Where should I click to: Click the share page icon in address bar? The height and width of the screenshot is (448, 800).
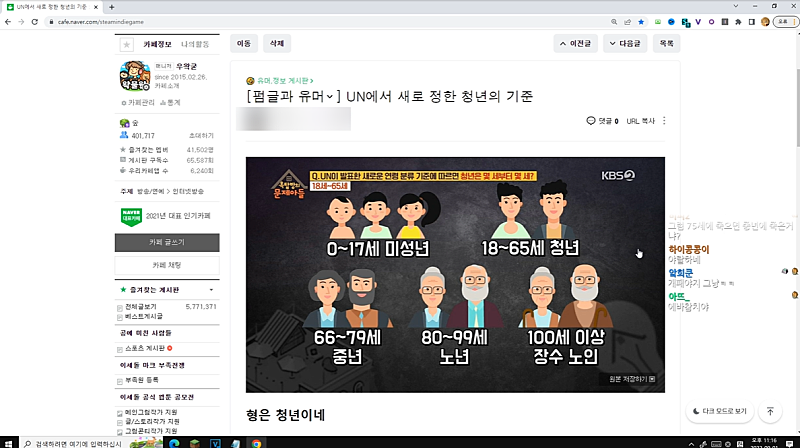coord(628,22)
